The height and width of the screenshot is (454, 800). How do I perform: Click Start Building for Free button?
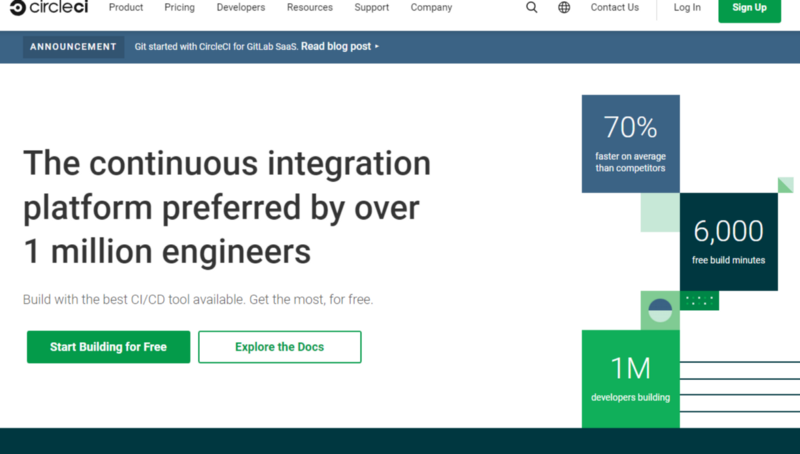point(109,347)
